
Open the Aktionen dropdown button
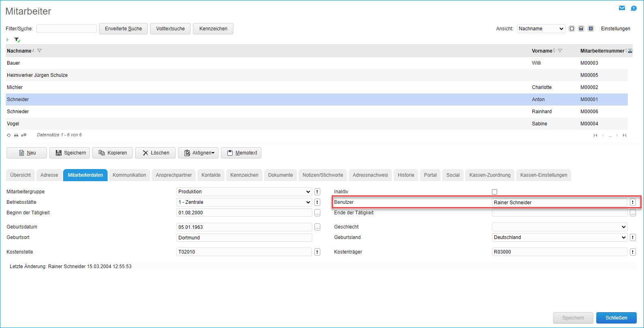[198, 153]
